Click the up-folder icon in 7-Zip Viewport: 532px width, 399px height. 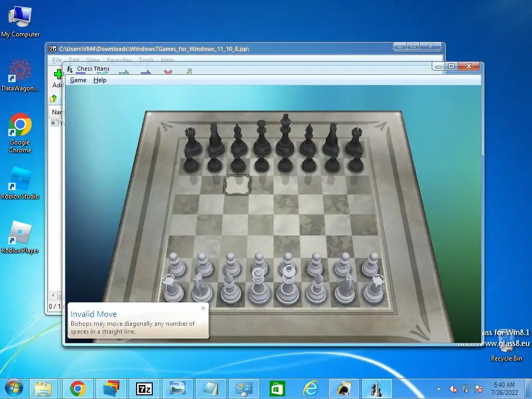54,99
